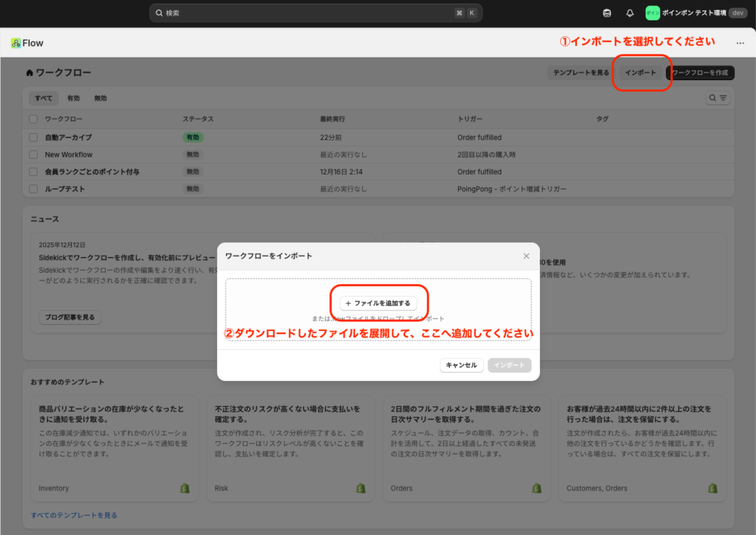Select the ループテスト workflow checkbox
This screenshot has width=756, height=535.
coord(33,189)
